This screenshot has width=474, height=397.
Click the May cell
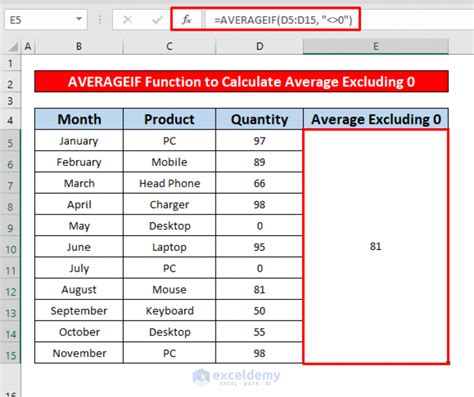tap(79, 226)
